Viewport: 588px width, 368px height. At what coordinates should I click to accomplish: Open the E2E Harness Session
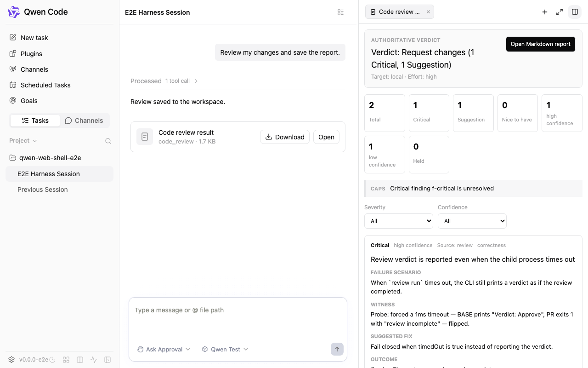pyautogui.click(x=59, y=174)
